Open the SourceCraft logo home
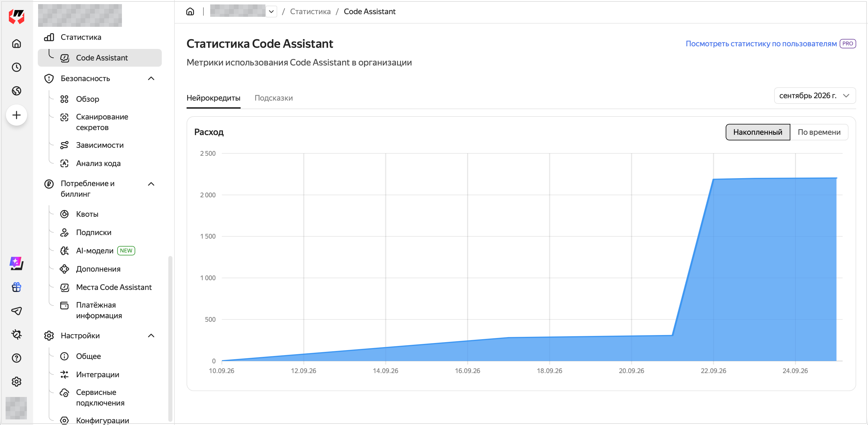The width and height of the screenshot is (868, 425). tap(17, 17)
